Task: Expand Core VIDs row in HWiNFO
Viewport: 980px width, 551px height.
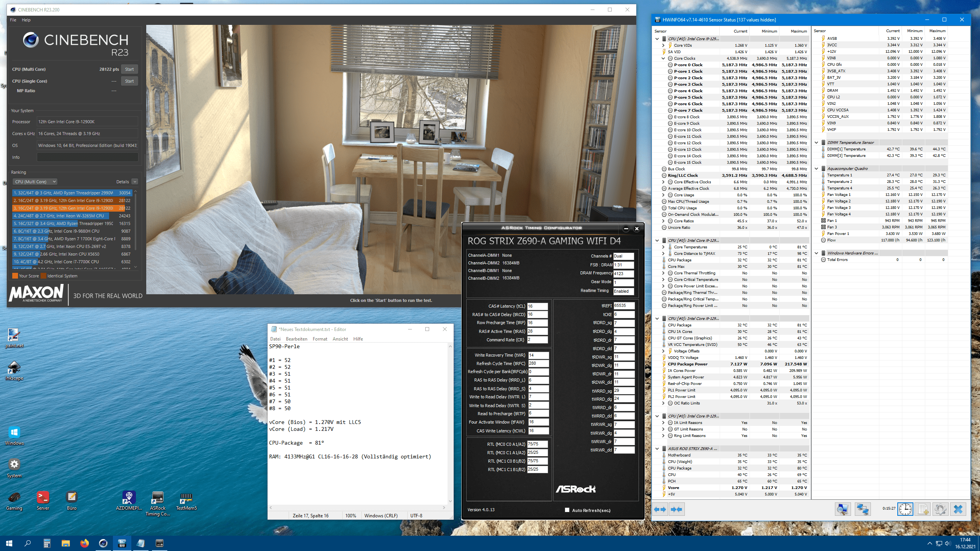Action: 663,45
